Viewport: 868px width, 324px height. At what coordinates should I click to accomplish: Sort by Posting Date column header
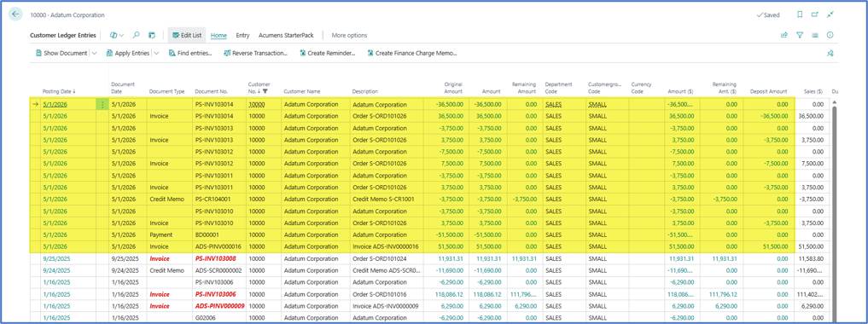(59, 91)
